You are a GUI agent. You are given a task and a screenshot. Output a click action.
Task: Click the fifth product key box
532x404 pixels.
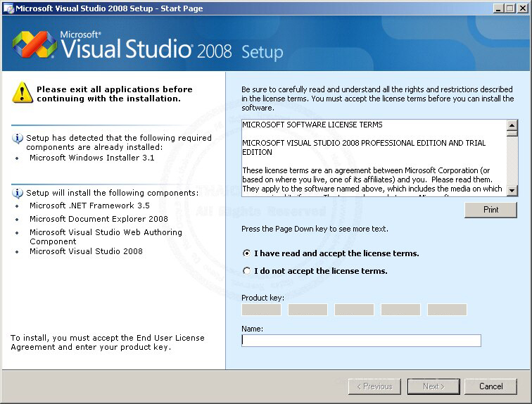[447, 310]
